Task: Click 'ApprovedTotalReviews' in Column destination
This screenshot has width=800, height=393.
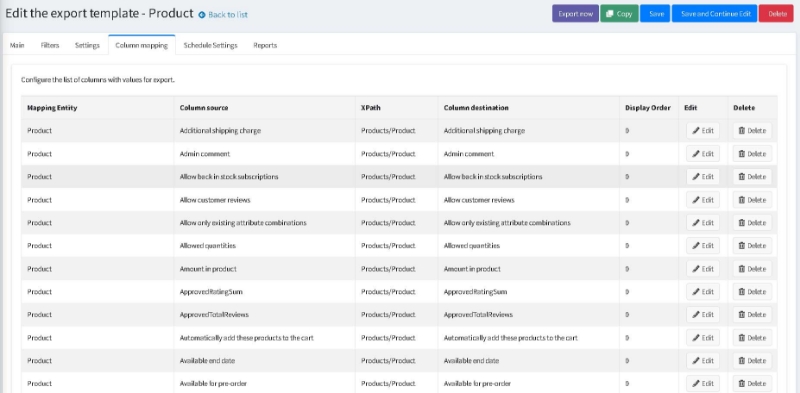Action: pos(478,315)
